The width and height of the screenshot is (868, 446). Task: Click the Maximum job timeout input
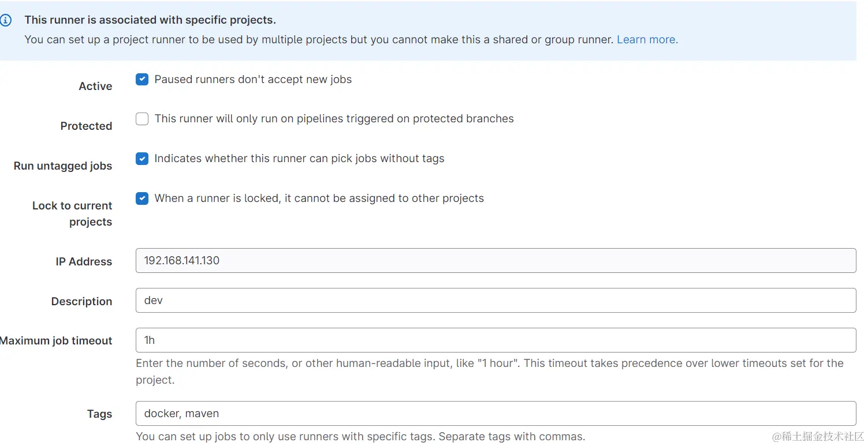click(x=496, y=340)
